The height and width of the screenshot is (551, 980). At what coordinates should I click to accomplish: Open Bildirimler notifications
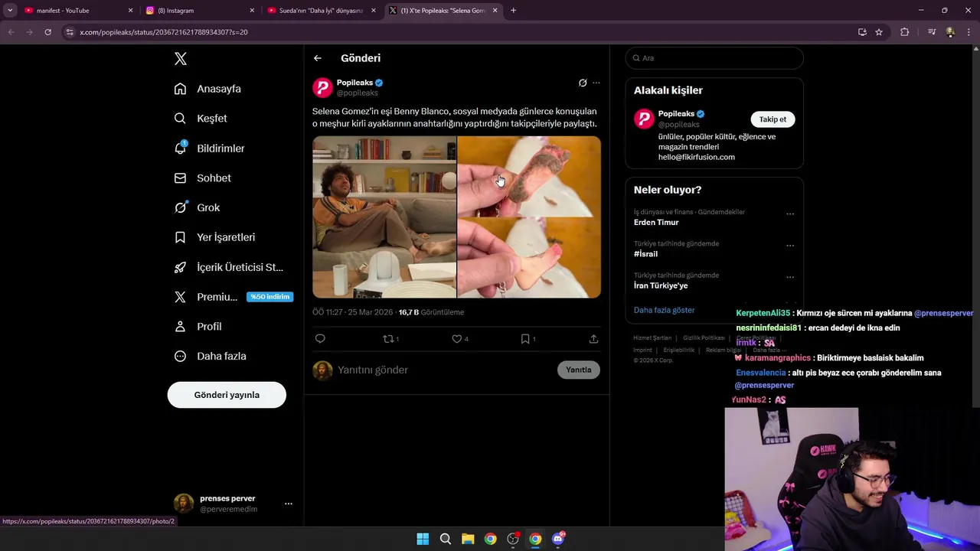[x=209, y=148]
